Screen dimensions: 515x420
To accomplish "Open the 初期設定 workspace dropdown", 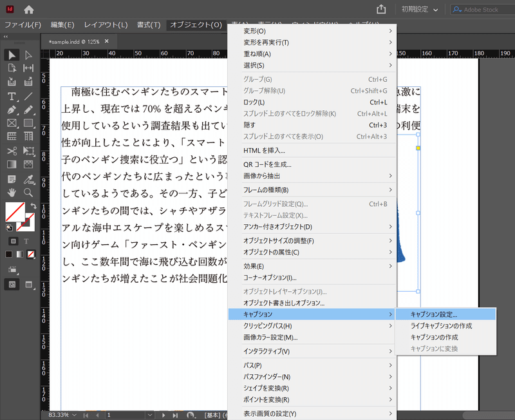I will 420,10.
